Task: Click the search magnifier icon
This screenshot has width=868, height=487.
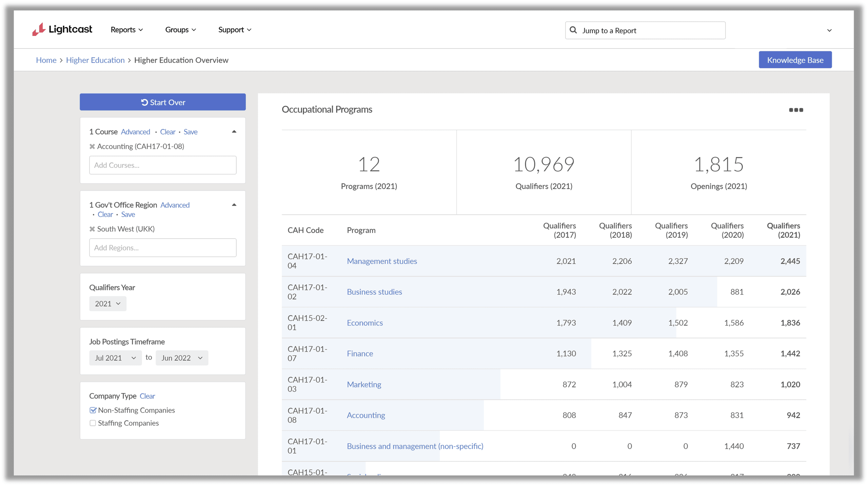Action: pos(573,30)
